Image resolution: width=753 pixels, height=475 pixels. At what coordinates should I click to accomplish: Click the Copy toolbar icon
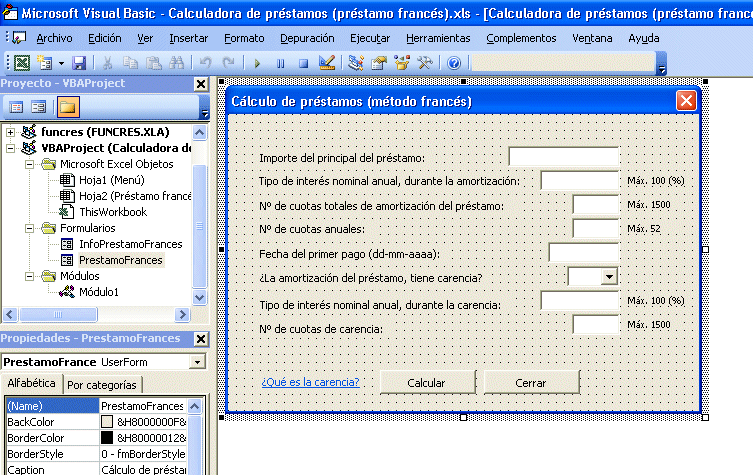click(130, 63)
